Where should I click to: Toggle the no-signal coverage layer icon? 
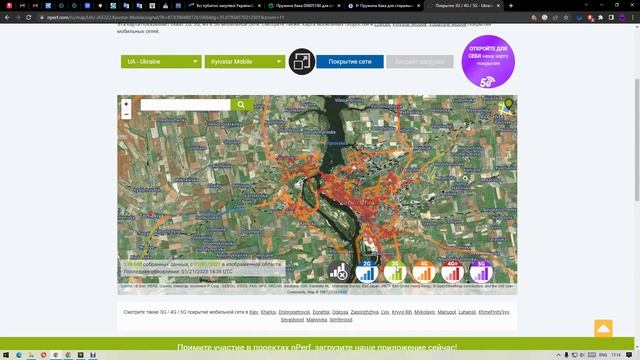338,272
